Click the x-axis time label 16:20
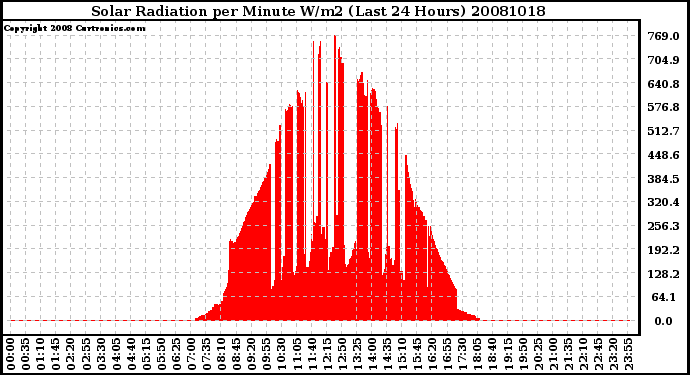 (x=433, y=354)
